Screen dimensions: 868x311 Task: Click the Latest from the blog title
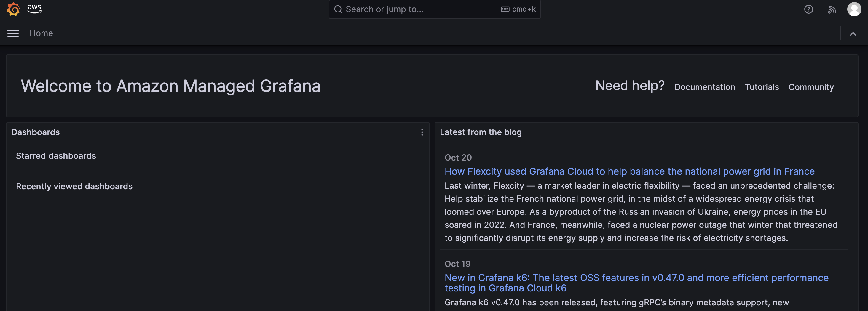[x=481, y=132]
